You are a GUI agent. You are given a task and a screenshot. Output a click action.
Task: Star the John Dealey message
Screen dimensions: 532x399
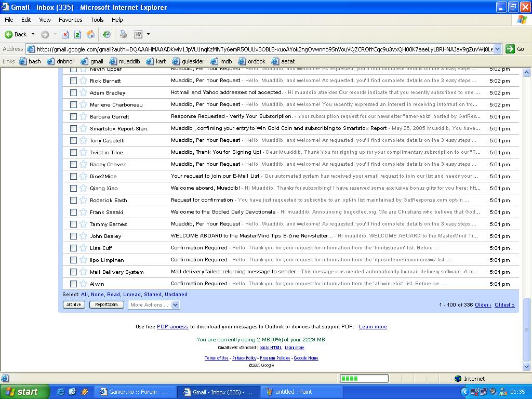84,236
